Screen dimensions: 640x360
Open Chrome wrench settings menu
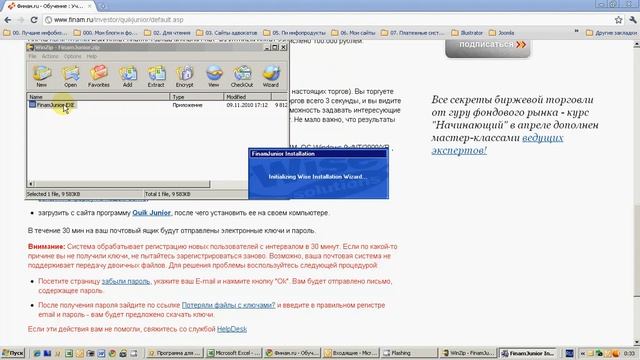click(633, 20)
